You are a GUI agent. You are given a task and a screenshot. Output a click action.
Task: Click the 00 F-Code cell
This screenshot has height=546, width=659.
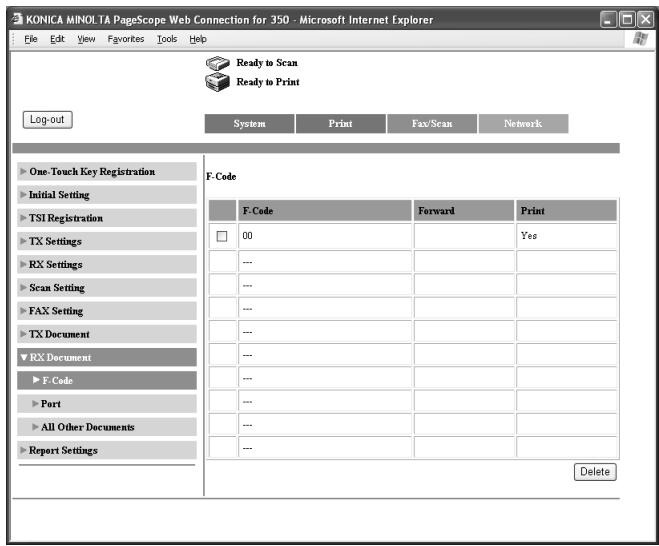(x=325, y=236)
